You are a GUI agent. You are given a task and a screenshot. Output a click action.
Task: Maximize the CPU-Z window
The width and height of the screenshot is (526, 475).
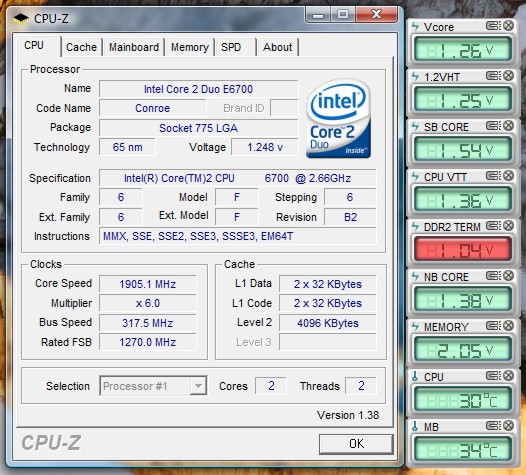click(x=343, y=15)
